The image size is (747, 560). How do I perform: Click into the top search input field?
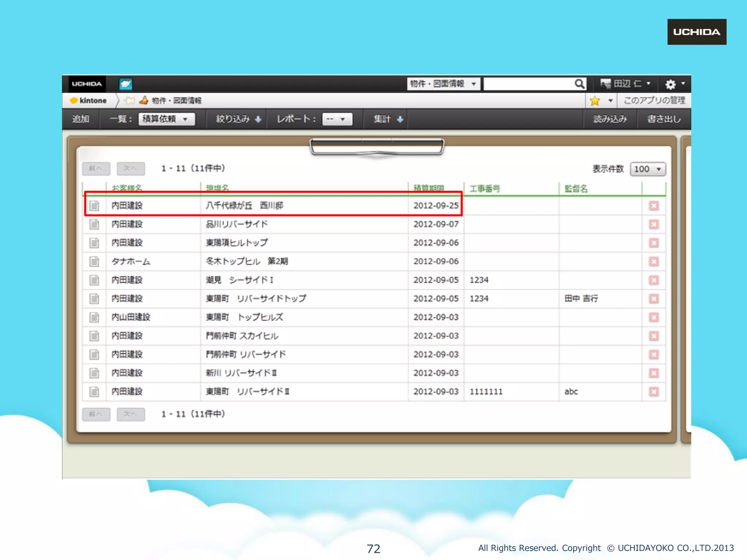pyautogui.click(x=528, y=84)
